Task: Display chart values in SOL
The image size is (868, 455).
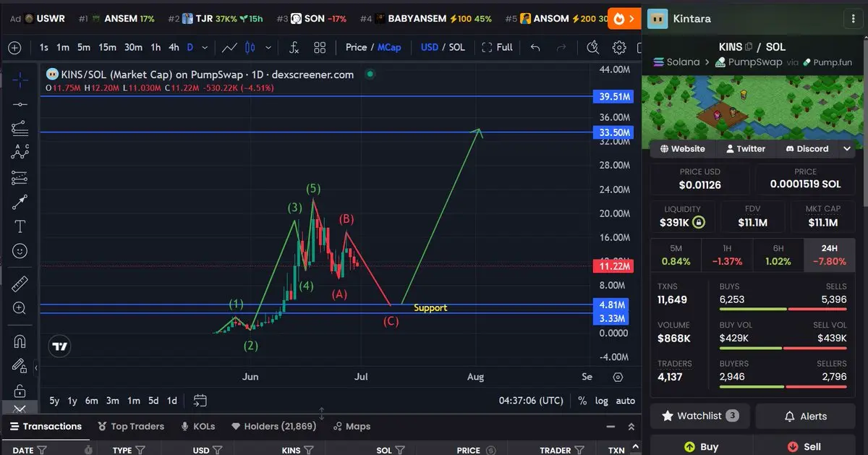Action: (x=457, y=47)
